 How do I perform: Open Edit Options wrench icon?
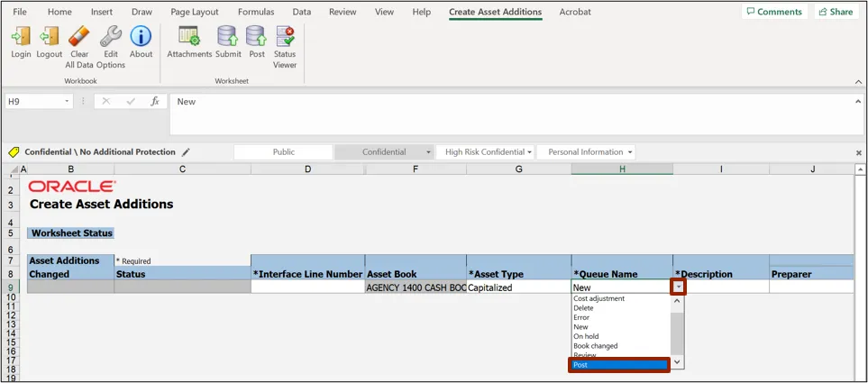[x=110, y=38]
